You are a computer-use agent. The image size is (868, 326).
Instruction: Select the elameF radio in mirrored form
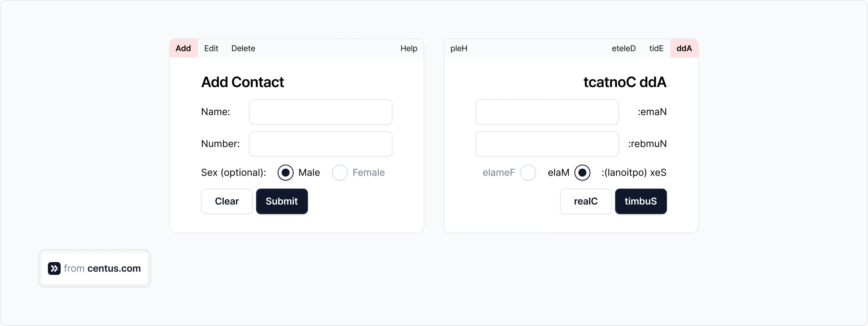click(x=528, y=172)
